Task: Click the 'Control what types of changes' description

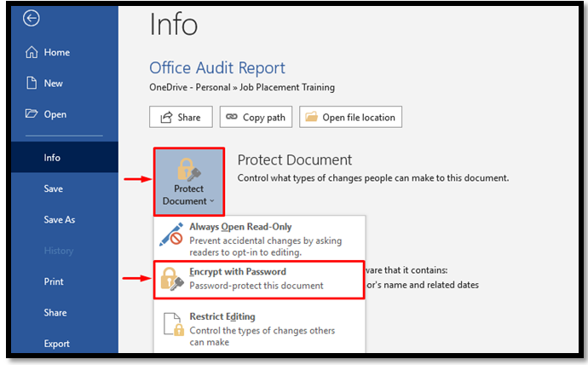Action: coord(373,178)
